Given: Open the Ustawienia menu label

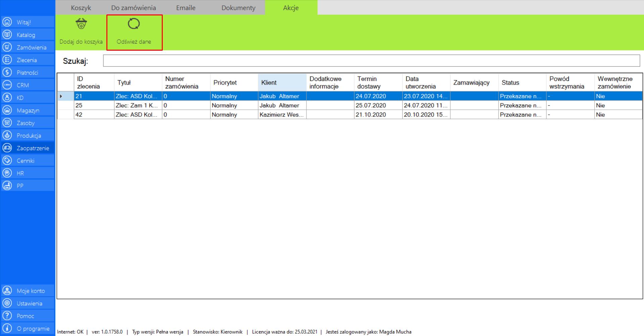Looking at the screenshot, I should click(x=30, y=303).
